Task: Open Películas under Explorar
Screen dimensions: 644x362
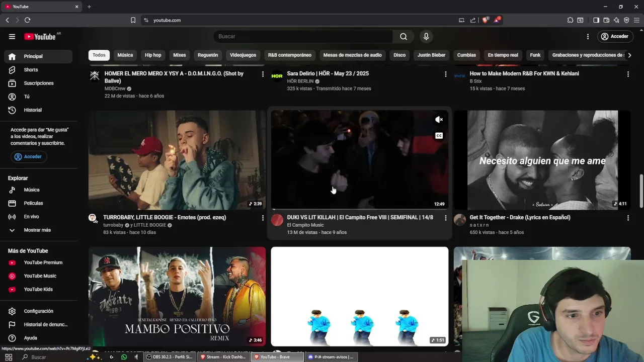Action: pyautogui.click(x=38, y=203)
